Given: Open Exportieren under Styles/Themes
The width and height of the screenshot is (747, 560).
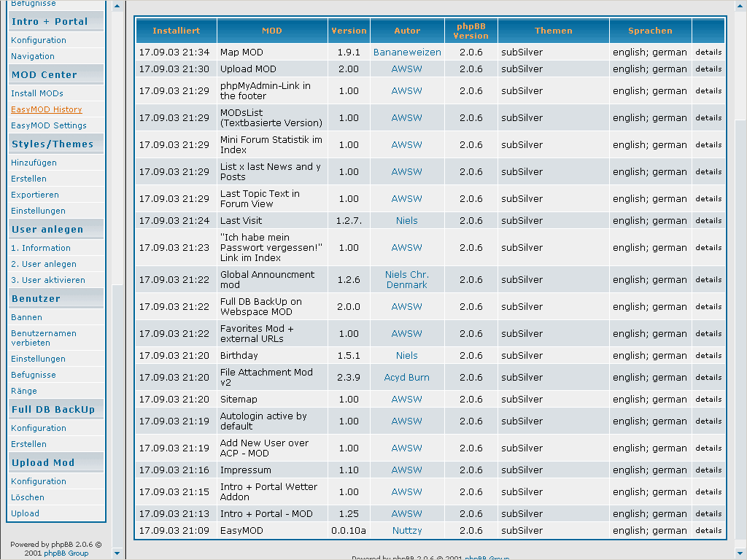Looking at the screenshot, I should [x=35, y=195].
